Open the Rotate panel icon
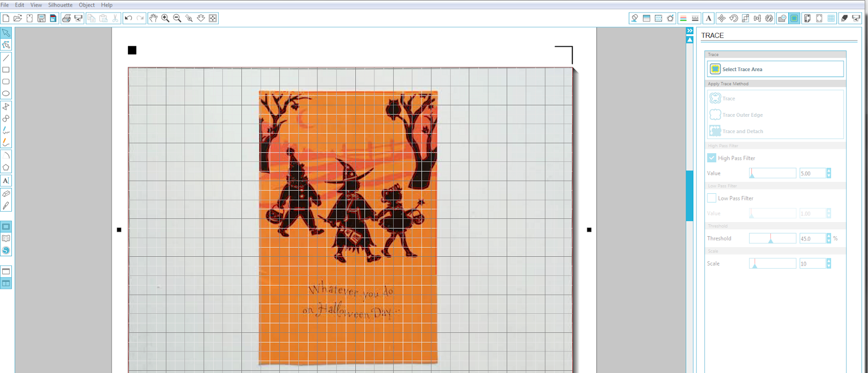Screen dimensions: 868x373 tap(733, 18)
